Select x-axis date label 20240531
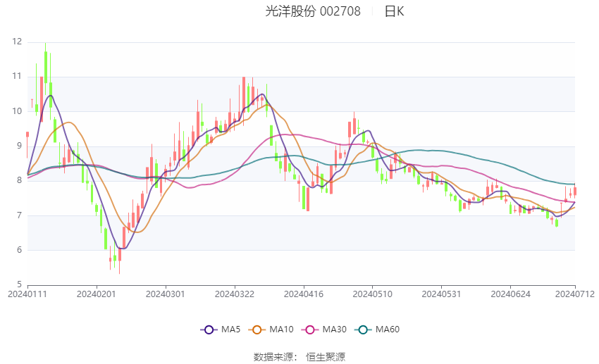The height and width of the screenshot is (364, 599). (x=441, y=294)
